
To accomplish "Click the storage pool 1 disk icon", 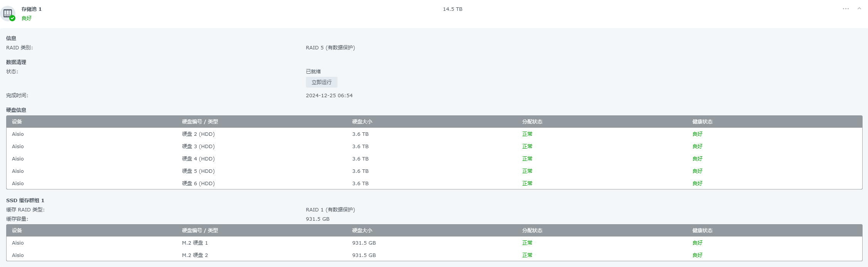I will pos(8,14).
